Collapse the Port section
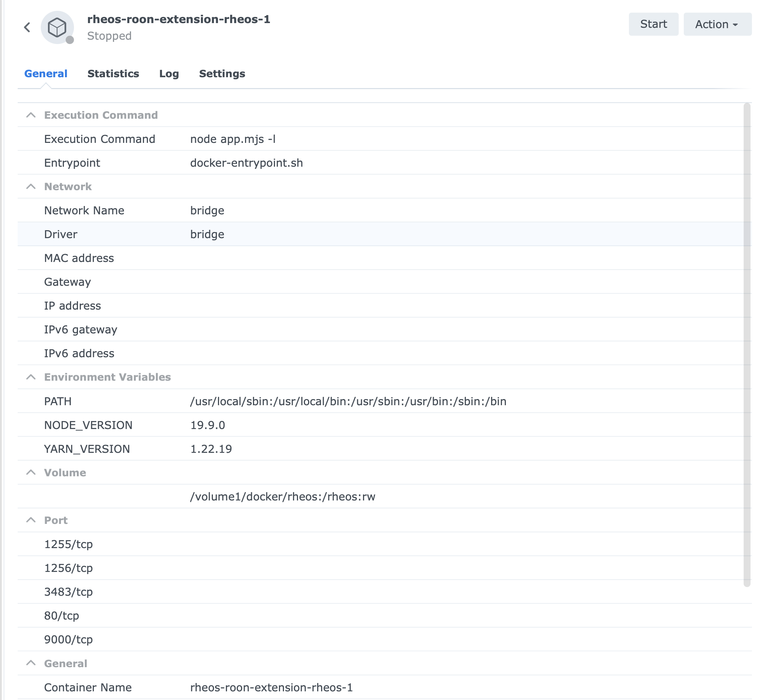 31,520
